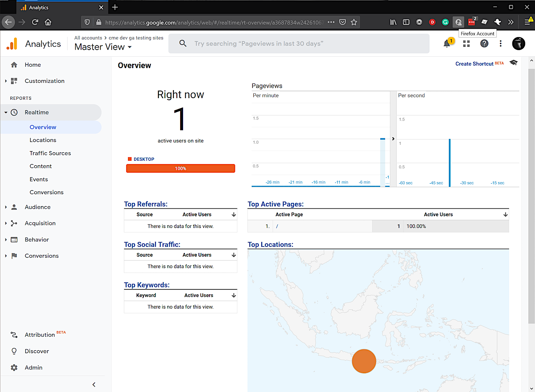The image size is (535, 392).
Task: Open a new browser tab
Action: click(x=115, y=8)
